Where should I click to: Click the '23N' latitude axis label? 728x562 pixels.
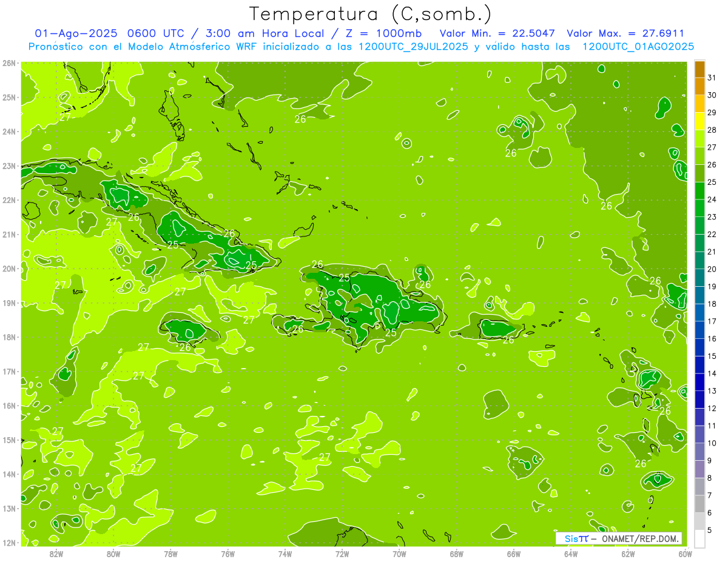[9, 166]
